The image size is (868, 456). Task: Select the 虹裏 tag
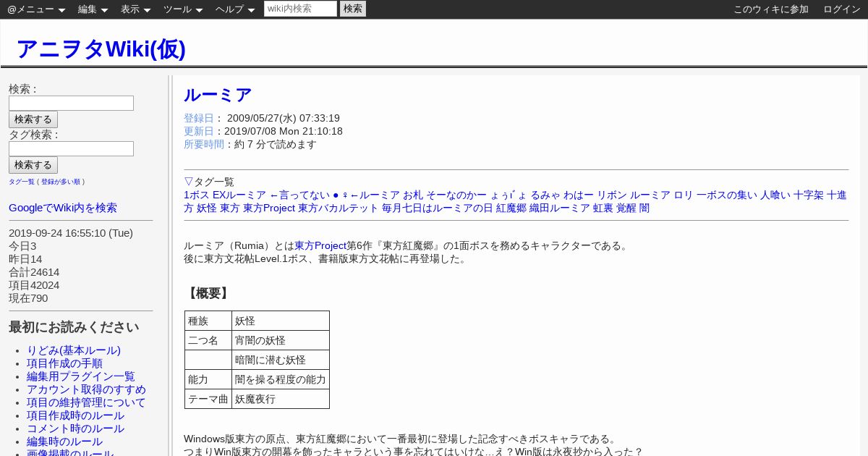[x=603, y=208]
